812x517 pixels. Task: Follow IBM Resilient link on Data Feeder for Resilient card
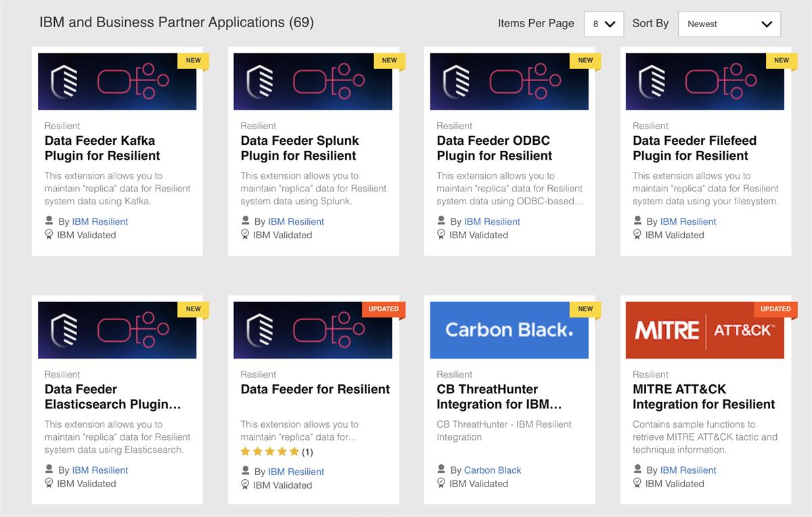(296, 472)
